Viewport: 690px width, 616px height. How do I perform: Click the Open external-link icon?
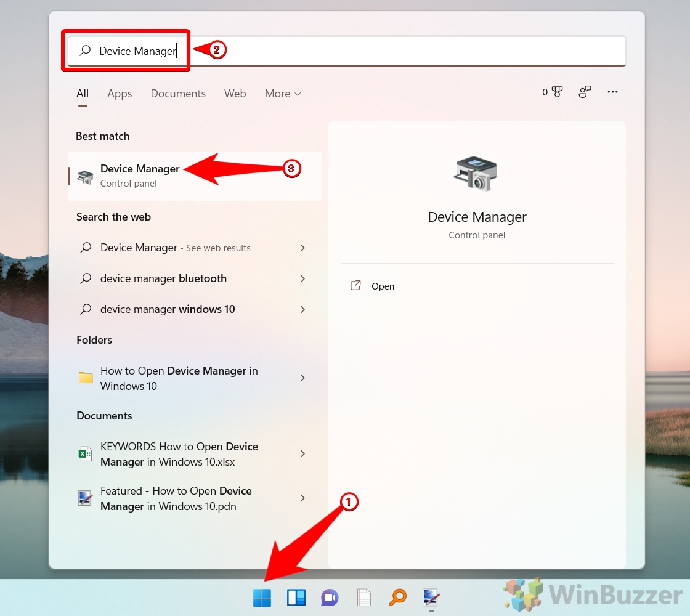click(355, 286)
